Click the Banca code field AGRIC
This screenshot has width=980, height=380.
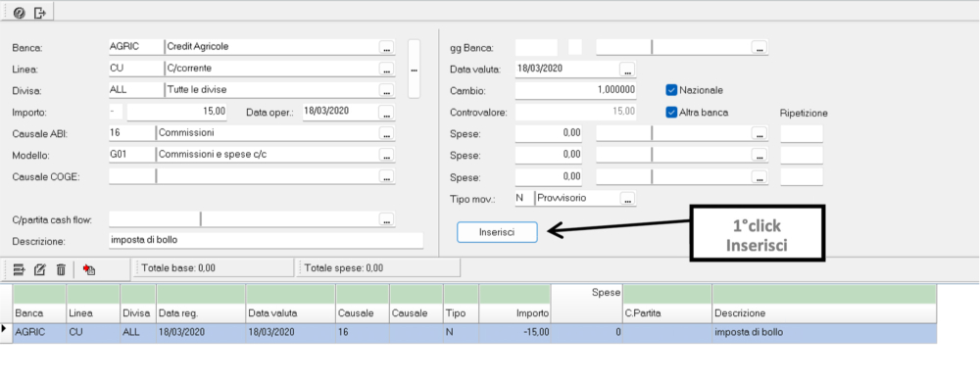pos(135,46)
